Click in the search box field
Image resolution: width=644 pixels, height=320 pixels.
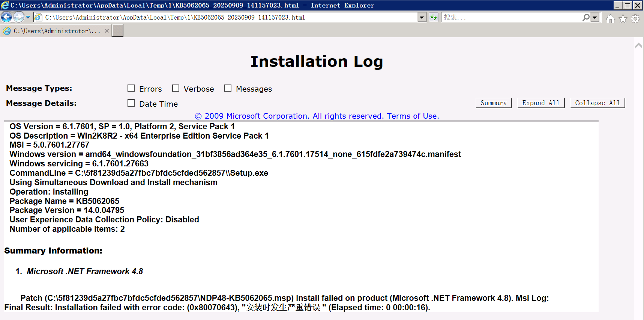pos(512,17)
